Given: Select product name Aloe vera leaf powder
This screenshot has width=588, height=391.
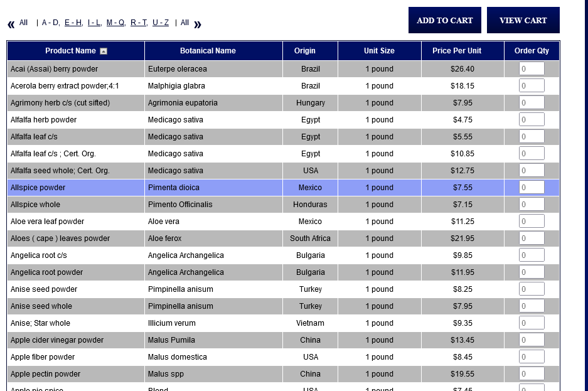Looking at the screenshot, I should point(47,221).
